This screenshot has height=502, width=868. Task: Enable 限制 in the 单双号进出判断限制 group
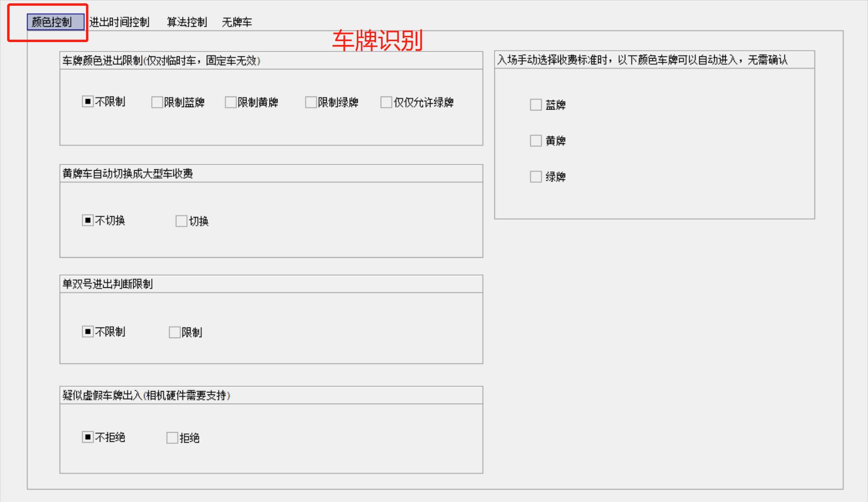coord(174,332)
